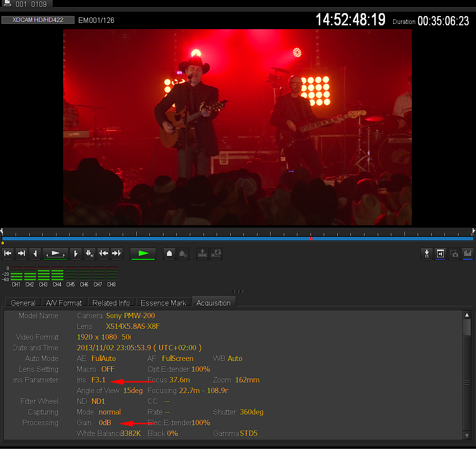Click the red playhead on timeline
The width and height of the screenshot is (476, 449).
click(311, 238)
